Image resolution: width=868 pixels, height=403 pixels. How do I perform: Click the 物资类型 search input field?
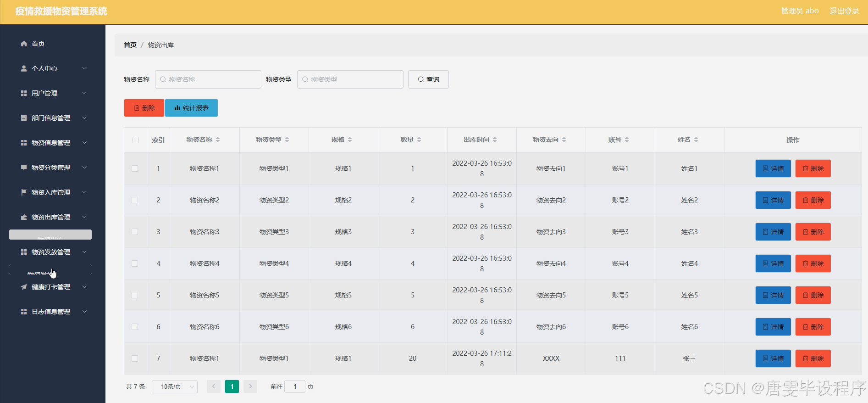click(350, 79)
